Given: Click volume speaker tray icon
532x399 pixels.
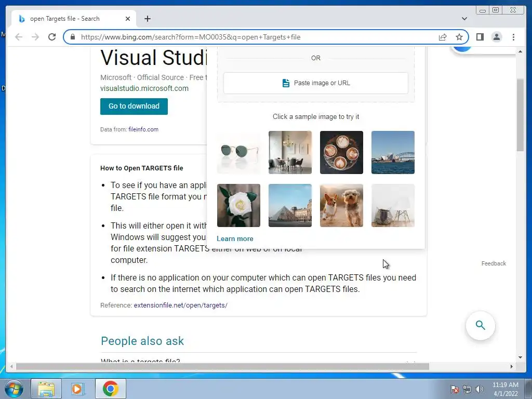Looking at the screenshot, I should pyautogui.click(x=479, y=389).
